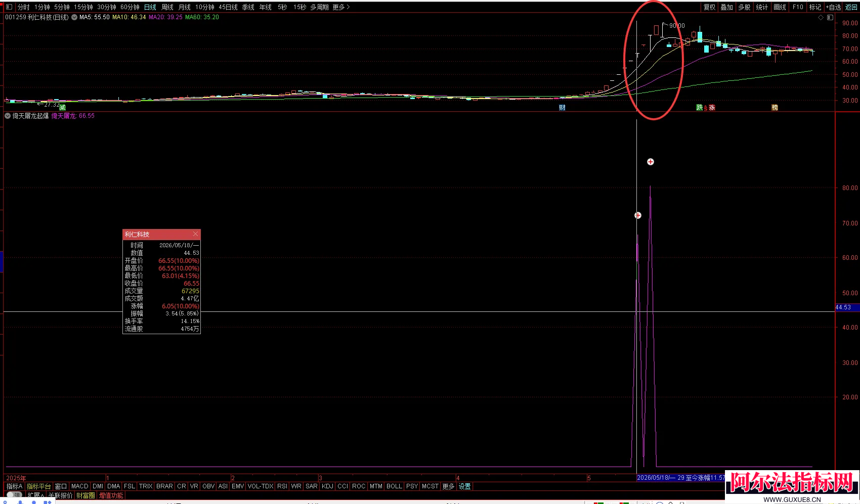
Task: Switch to 45日线 period
Action: [228, 7]
